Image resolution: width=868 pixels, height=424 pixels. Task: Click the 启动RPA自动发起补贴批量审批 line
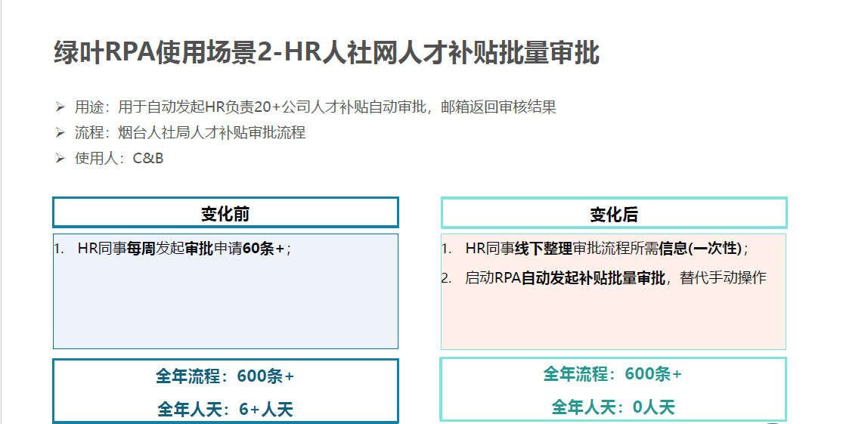615,278
